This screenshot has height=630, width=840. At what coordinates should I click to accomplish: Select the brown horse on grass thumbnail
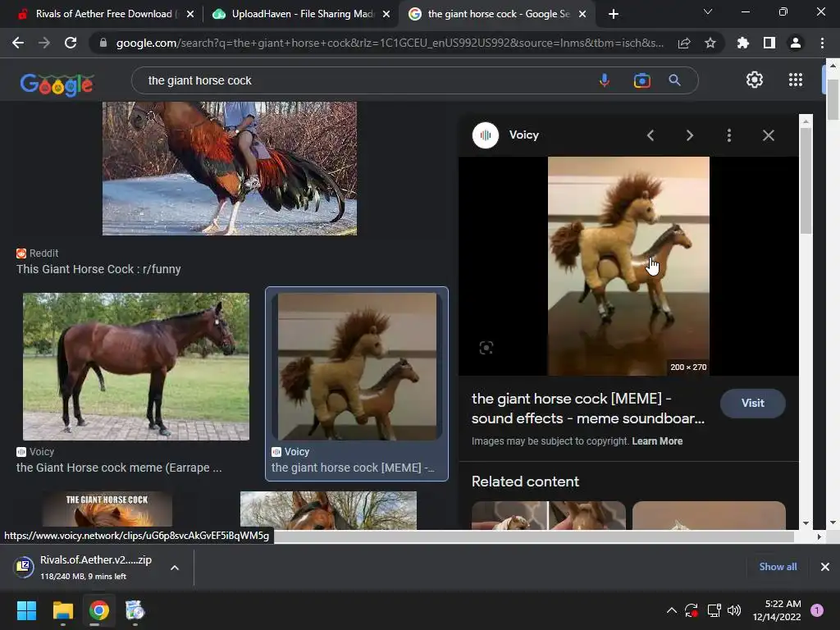(136, 367)
